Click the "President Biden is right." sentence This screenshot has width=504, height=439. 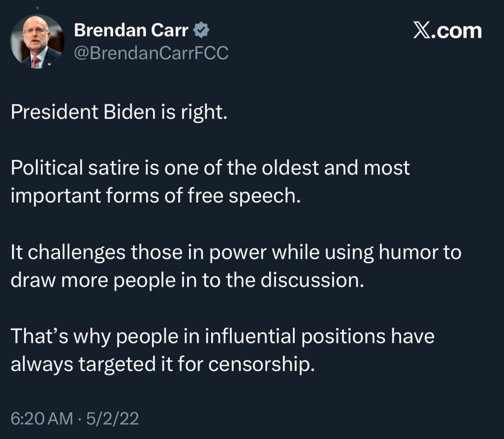(119, 113)
